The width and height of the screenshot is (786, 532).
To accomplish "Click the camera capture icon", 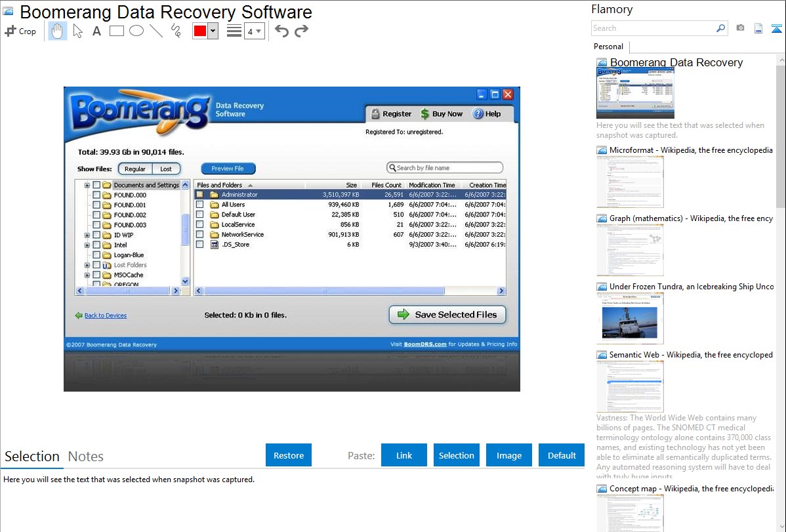I will pos(740,28).
